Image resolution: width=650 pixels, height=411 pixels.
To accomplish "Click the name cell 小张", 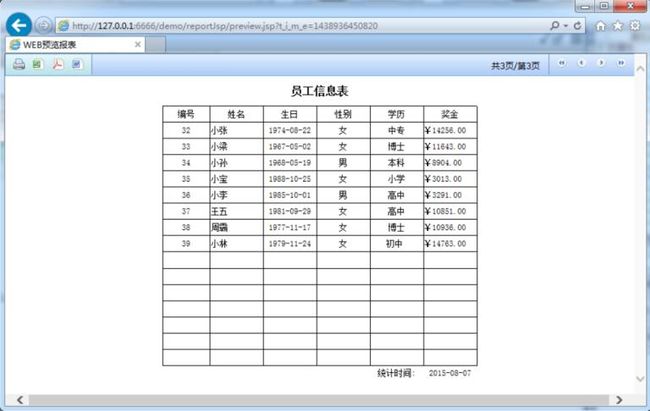I will pos(236,130).
